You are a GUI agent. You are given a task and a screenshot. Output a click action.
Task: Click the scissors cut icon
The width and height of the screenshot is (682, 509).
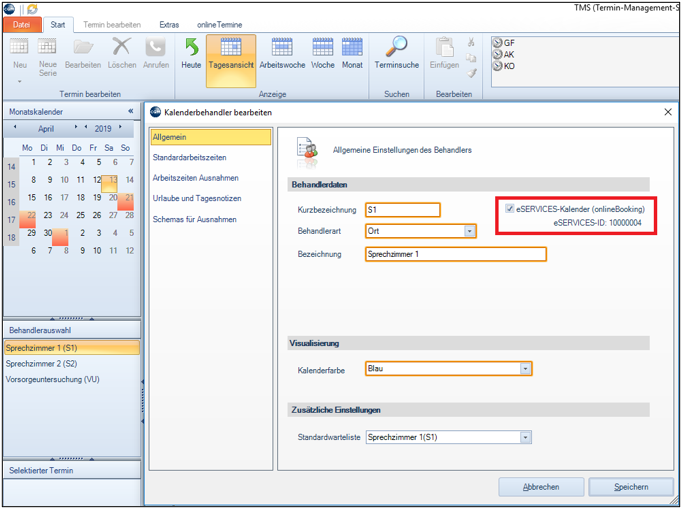click(471, 43)
